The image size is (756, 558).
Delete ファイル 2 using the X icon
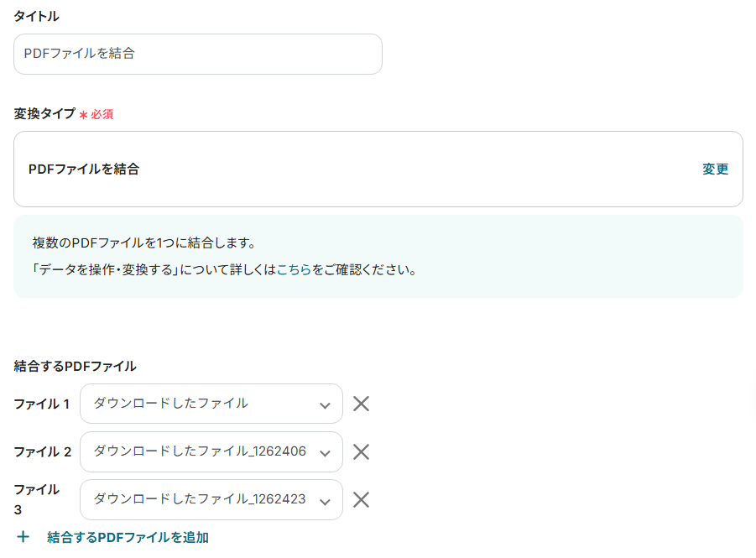361,451
